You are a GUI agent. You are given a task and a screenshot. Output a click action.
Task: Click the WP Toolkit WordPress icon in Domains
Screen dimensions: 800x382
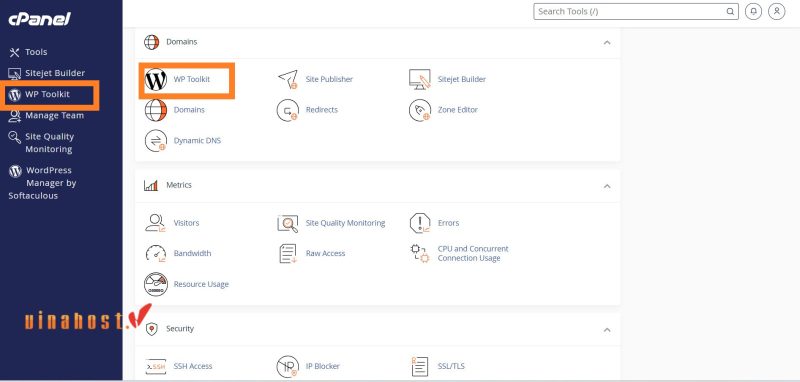click(156, 80)
